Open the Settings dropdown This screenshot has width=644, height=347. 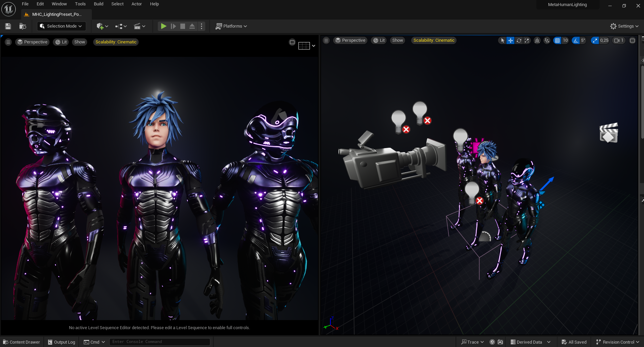(x=624, y=26)
